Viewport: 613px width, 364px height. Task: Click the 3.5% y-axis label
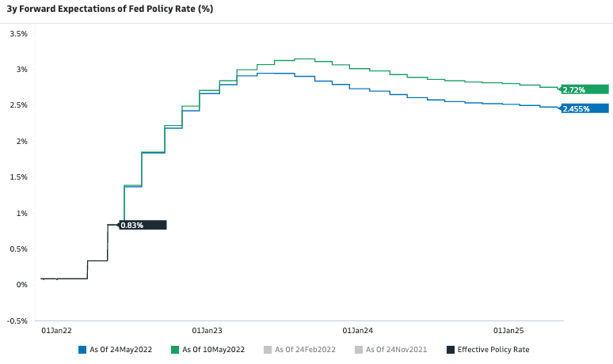[18, 34]
